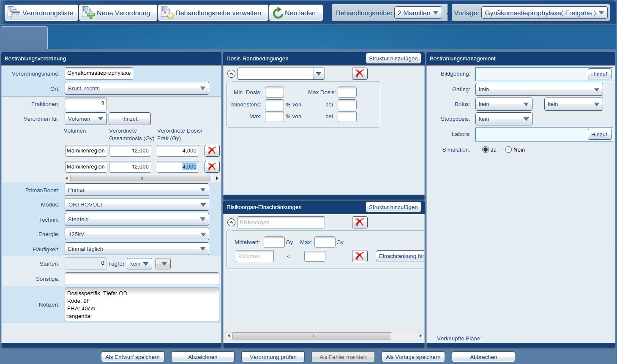
Task: Click the Sonstige text field
Action: coord(142,279)
